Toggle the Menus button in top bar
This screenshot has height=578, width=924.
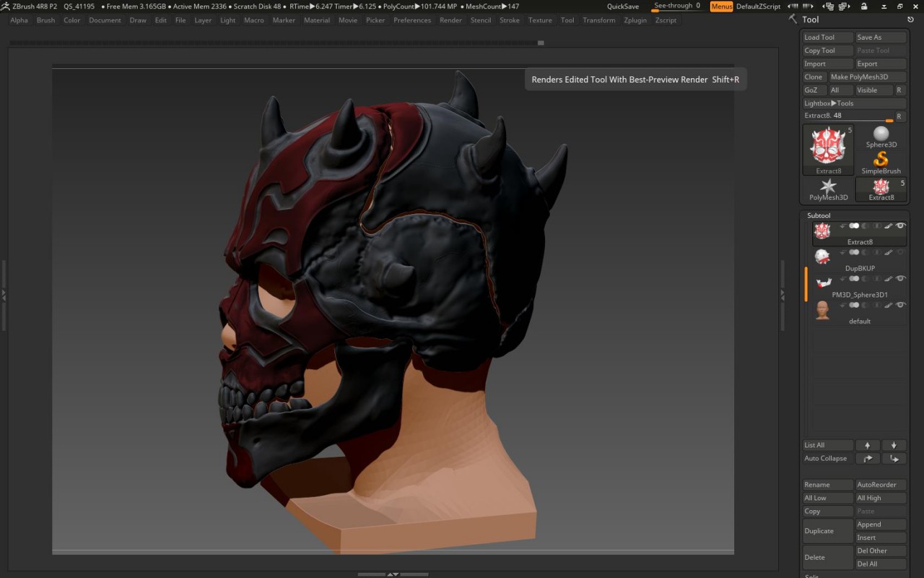point(721,7)
